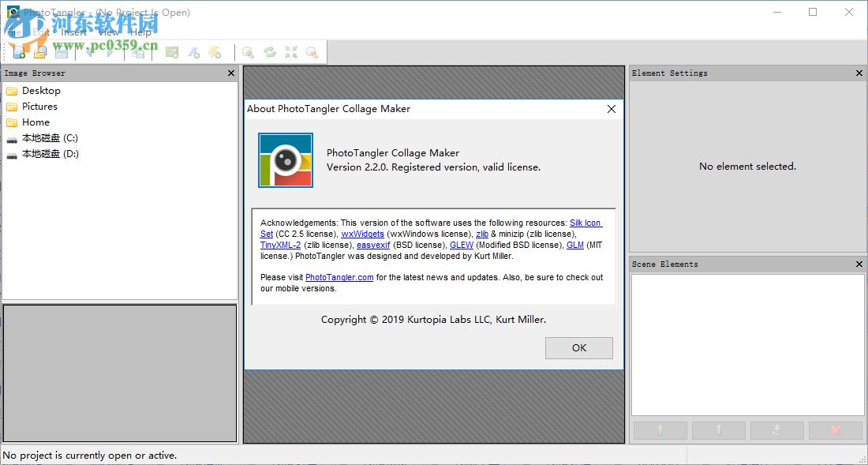This screenshot has height=465, width=868.
Task: Select the zoom in magnifier icon
Action: 247,52
